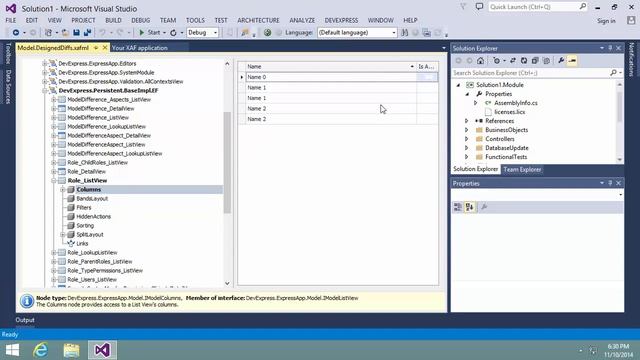Screen dimensions: 640x360
Task: Click the Home icon in Solution Explorer
Action: [480, 61]
